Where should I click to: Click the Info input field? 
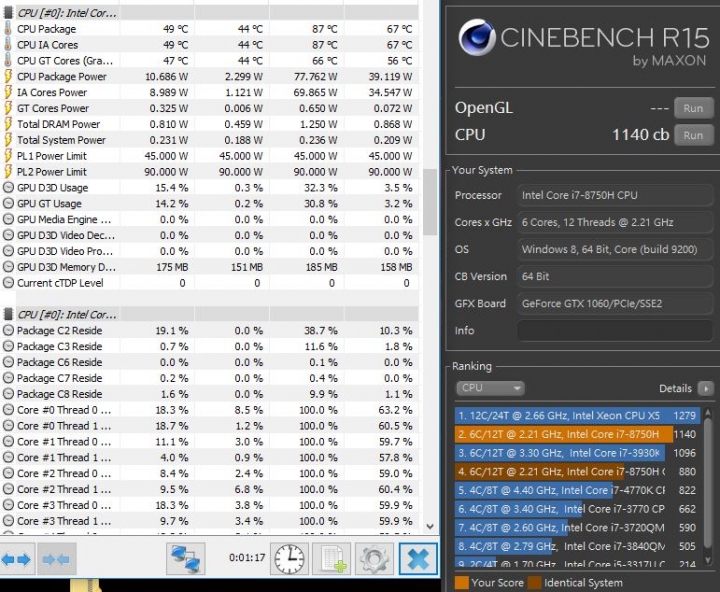pos(615,331)
